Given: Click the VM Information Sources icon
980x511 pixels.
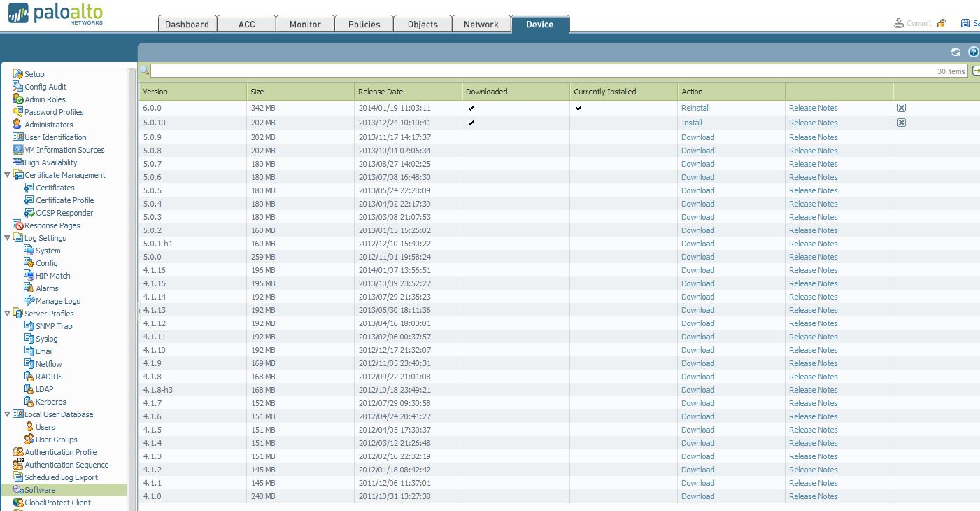Looking at the screenshot, I should [18, 150].
